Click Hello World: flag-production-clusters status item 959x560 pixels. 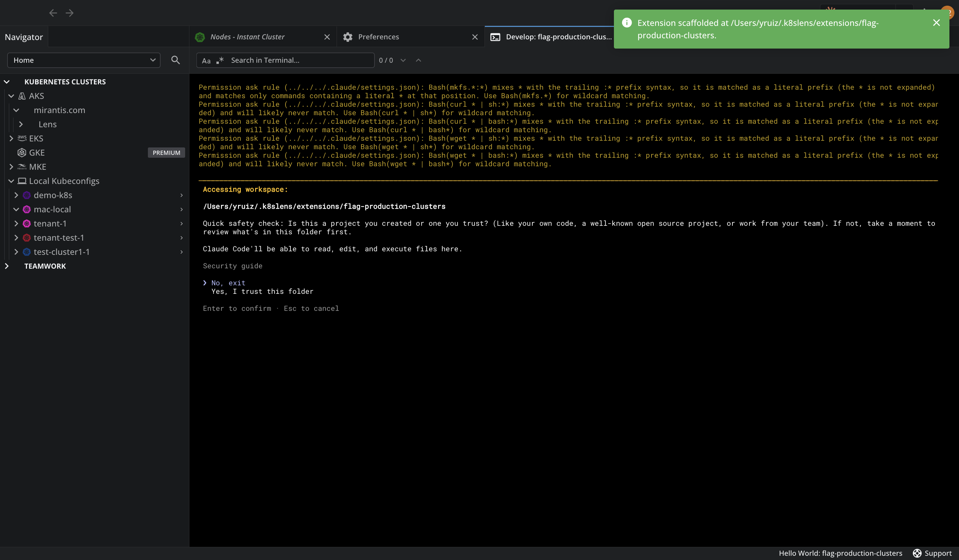pyautogui.click(x=840, y=553)
